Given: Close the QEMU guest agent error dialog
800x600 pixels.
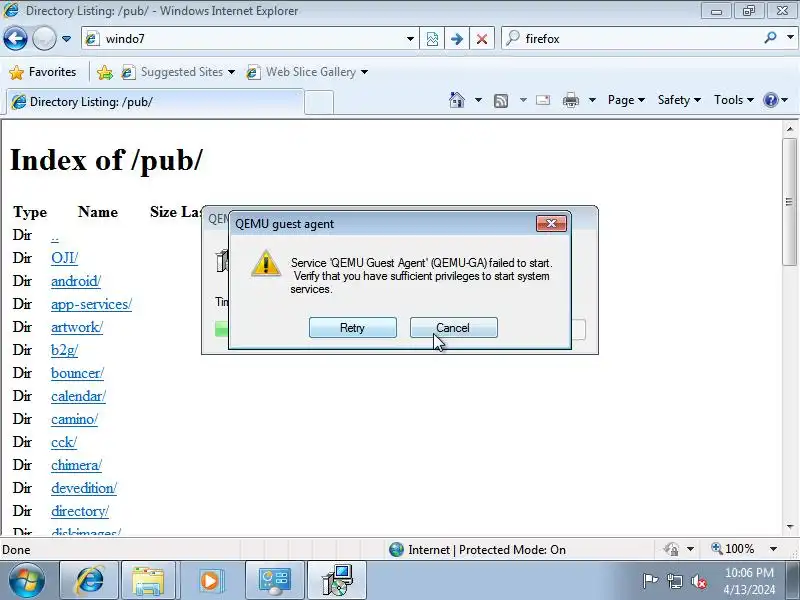Looking at the screenshot, I should pyautogui.click(x=552, y=223).
